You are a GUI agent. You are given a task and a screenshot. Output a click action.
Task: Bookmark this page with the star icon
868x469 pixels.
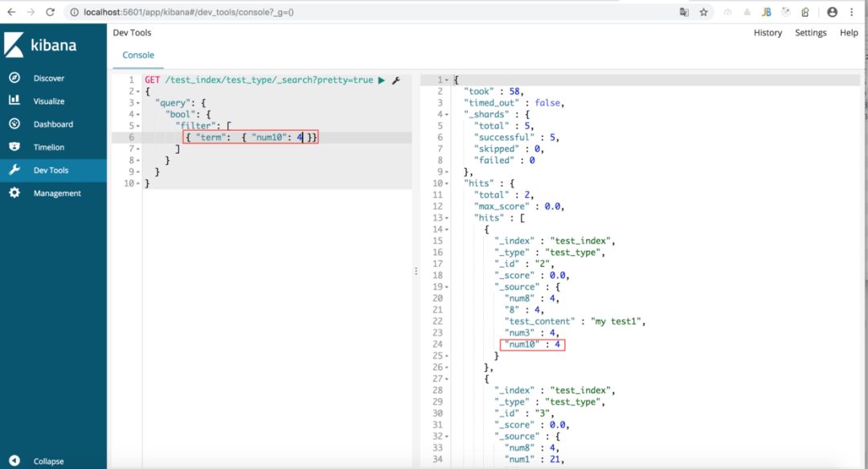703,12
